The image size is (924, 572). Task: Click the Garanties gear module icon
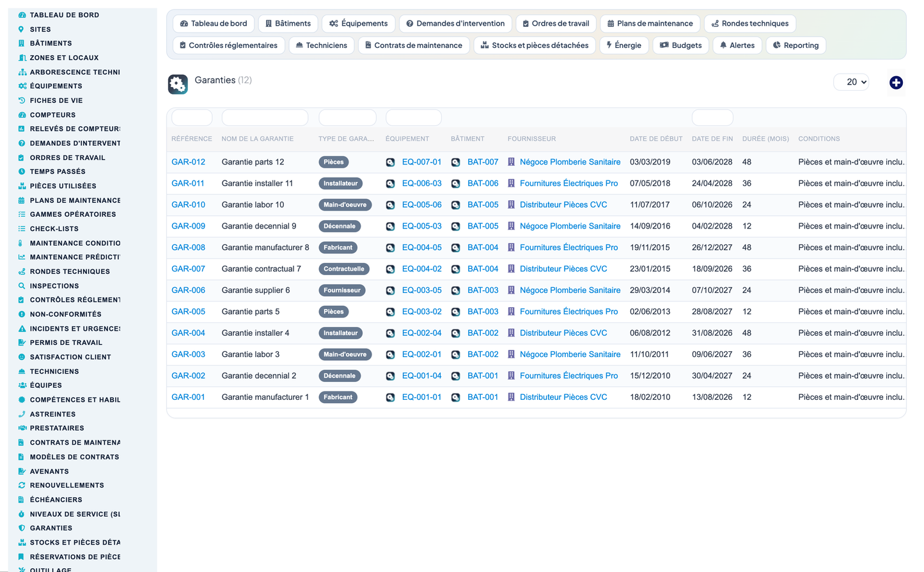pyautogui.click(x=178, y=84)
